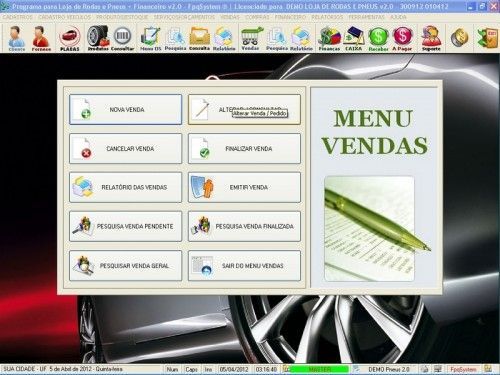The width and height of the screenshot is (500, 375).
Task: Click the Ins indicator in status bar
Action: [208, 369]
